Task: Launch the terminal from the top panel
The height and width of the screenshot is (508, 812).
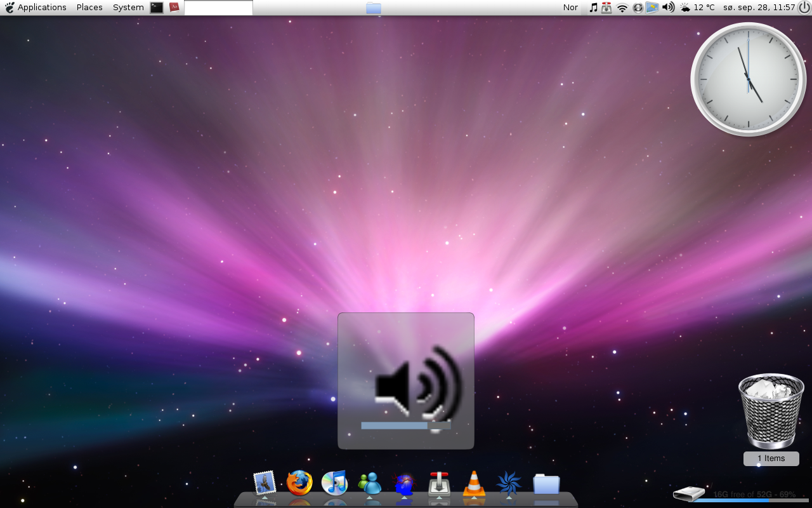Action: coord(157,8)
